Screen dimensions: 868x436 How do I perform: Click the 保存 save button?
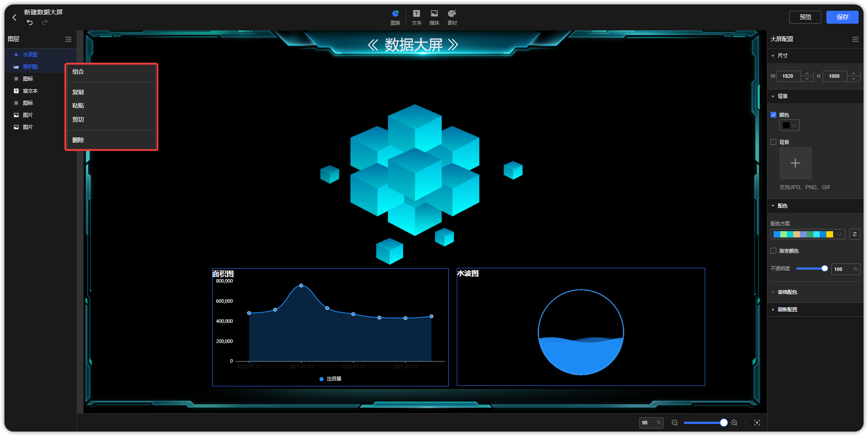tap(842, 17)
